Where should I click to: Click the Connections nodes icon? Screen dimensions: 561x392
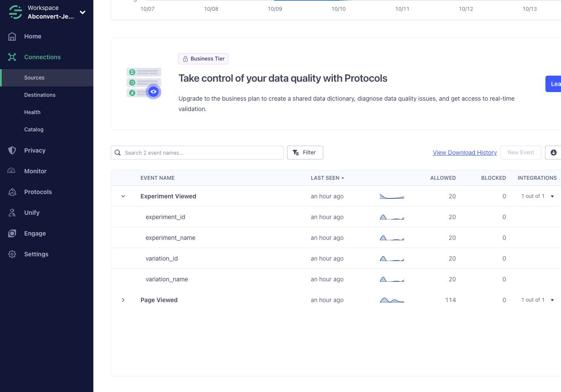[x=12, y=57]
